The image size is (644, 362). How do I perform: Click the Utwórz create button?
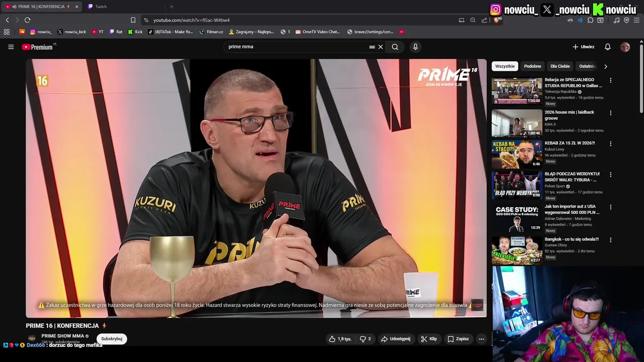point(584,47)
